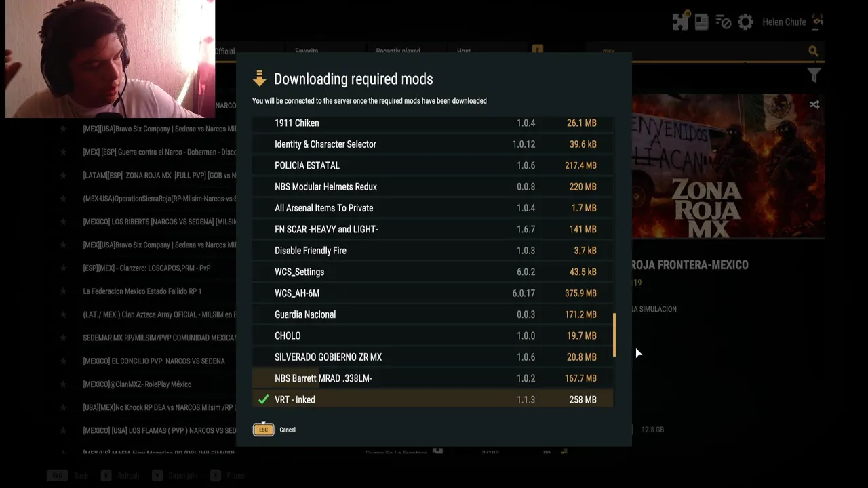This screenshot has width=868, height=488.
Task: Select SILVERADO GOBIERNO ZR MX row
Action: [x=433, y=357]
